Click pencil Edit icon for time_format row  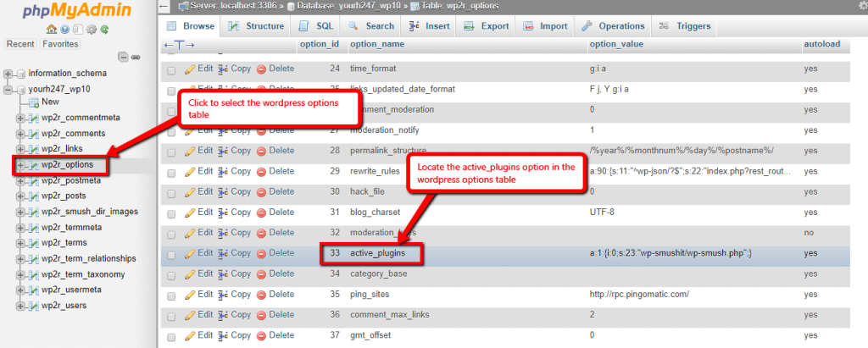tap(190, 69)
